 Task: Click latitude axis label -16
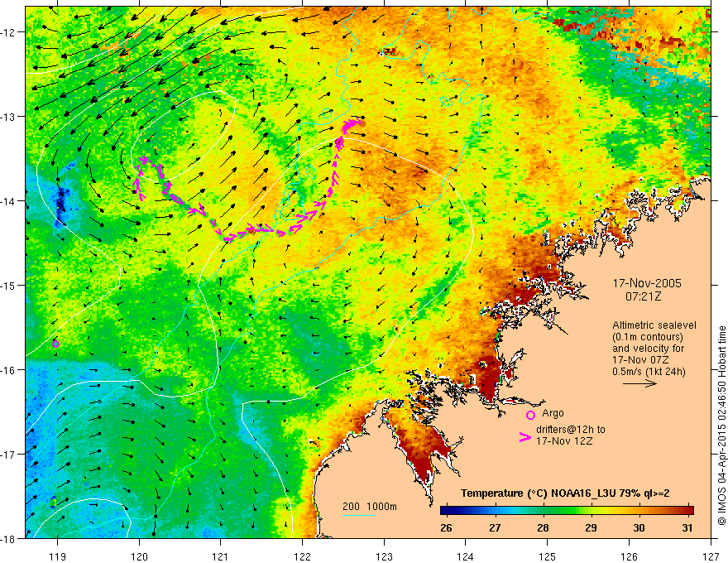(9, 370)
